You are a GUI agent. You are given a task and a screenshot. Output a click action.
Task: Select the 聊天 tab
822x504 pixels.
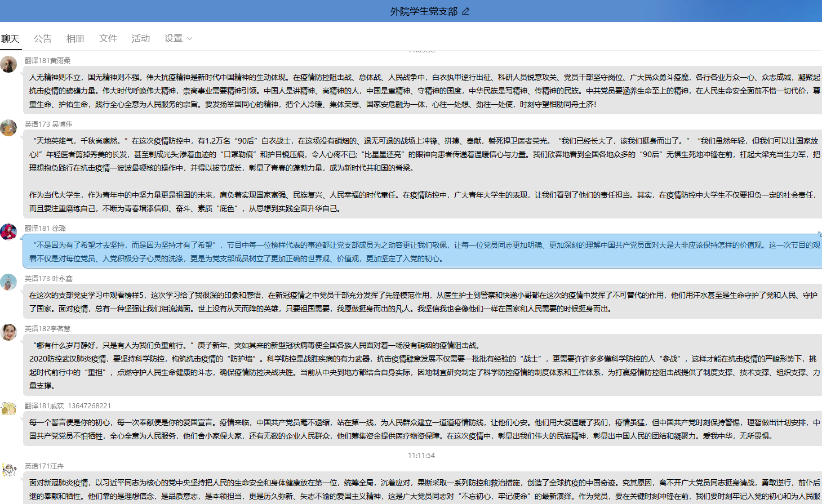10,38
